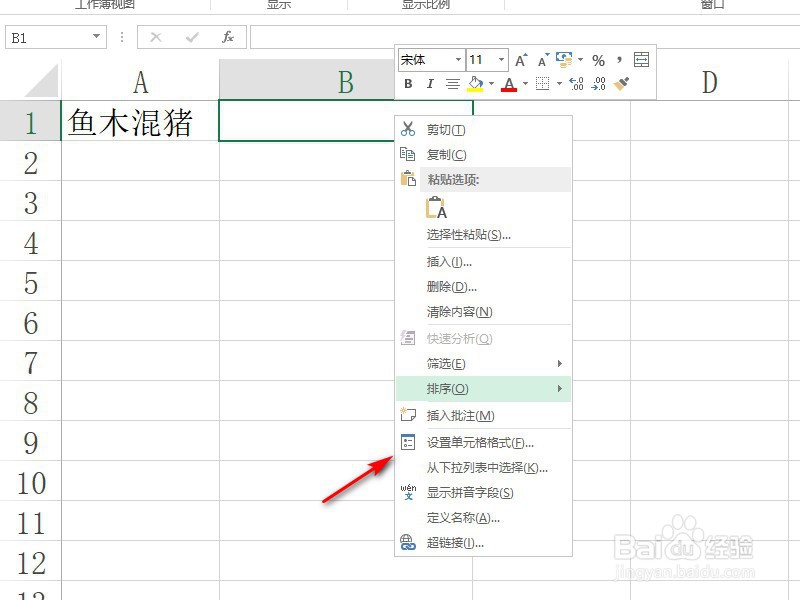Click the increase font size icon
Viewport: 800px width, 600px height.
coord(520,59)
